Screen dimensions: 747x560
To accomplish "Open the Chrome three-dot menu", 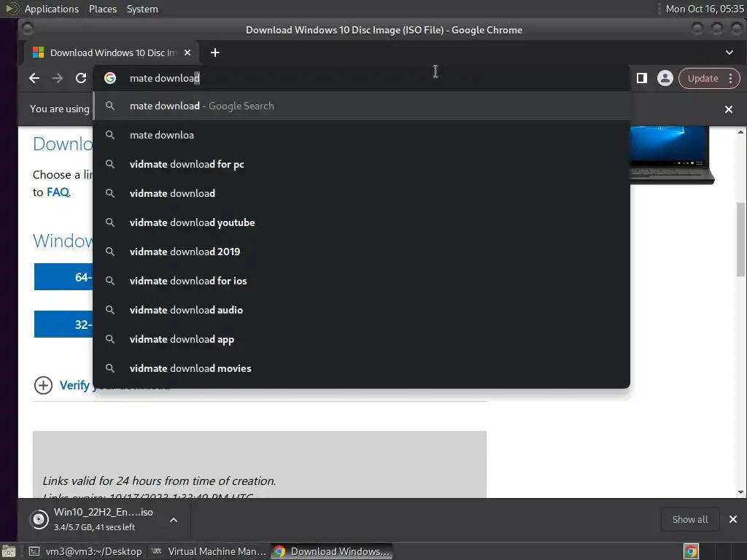I will point(731,79).
